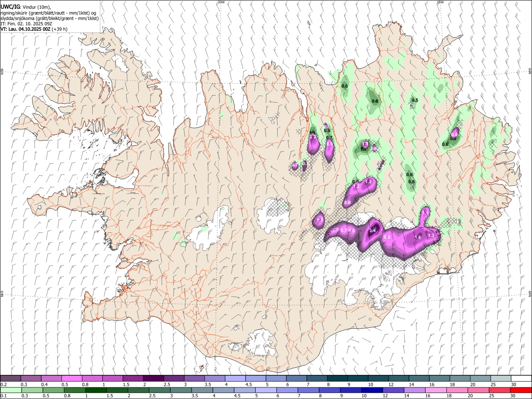The height and width of the screenshot is (399, 532).
Task: Click the slydda/snjókoma legend description line
Action: [49, 18]
